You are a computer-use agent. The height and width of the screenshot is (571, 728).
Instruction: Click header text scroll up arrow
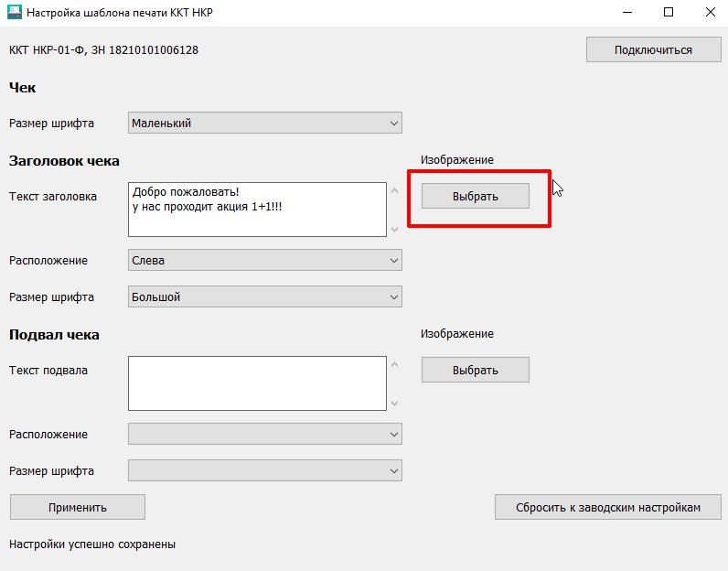tap(395, 190)
